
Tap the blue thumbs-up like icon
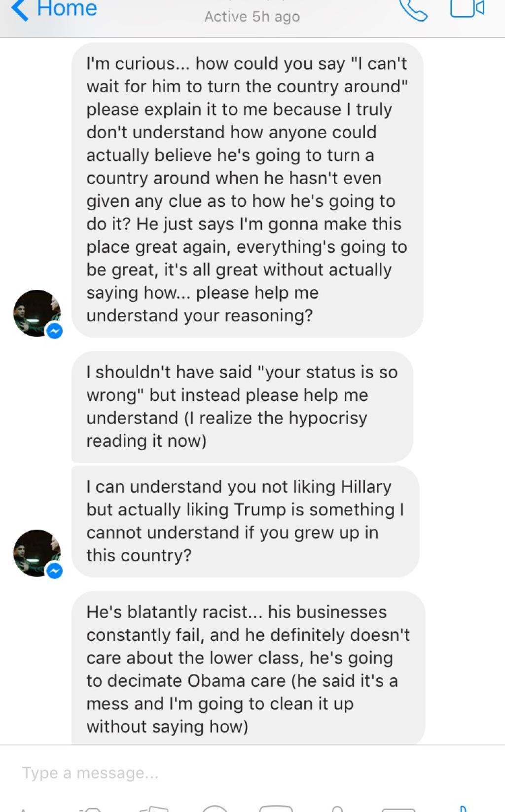463,808
